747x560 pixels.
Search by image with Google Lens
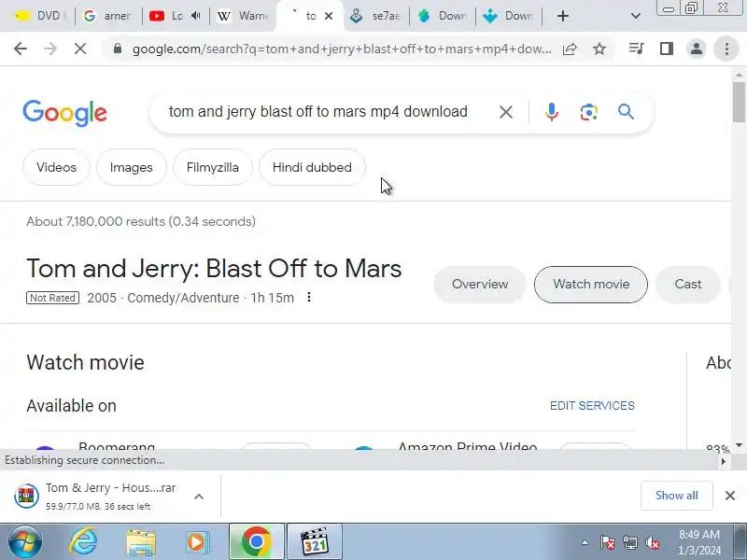[x=589, y=112]
